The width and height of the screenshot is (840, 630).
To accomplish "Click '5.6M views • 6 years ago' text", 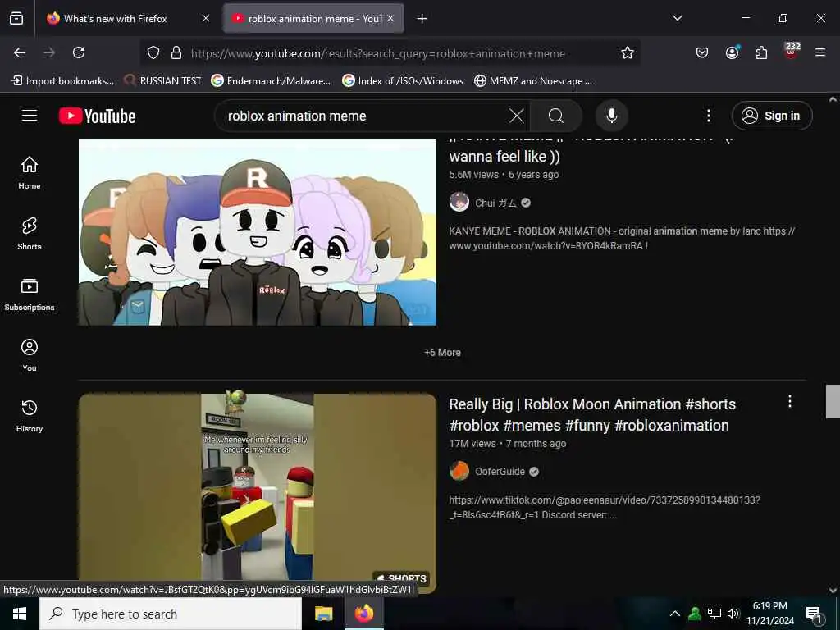I will [504, 175].
